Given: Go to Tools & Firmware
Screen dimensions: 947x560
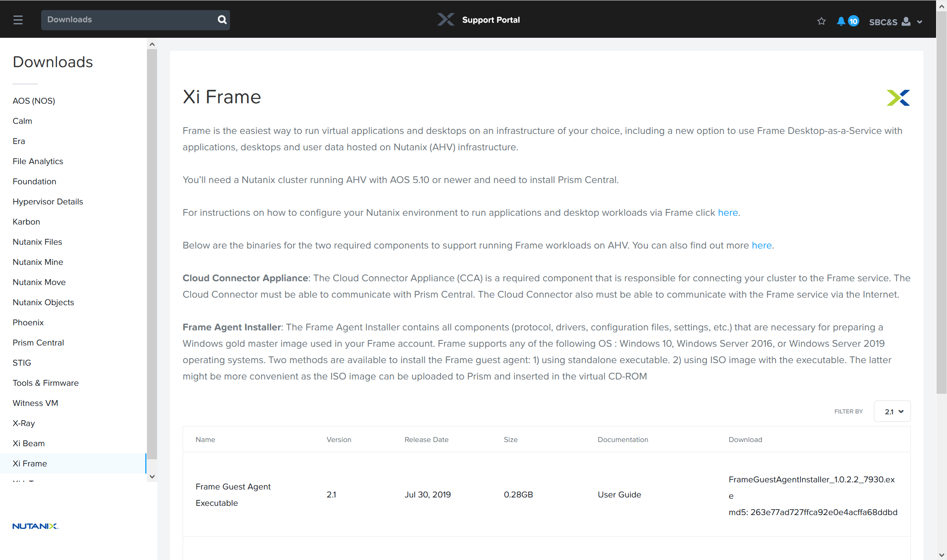Looking at the screenshot, I should coord(46,383).
